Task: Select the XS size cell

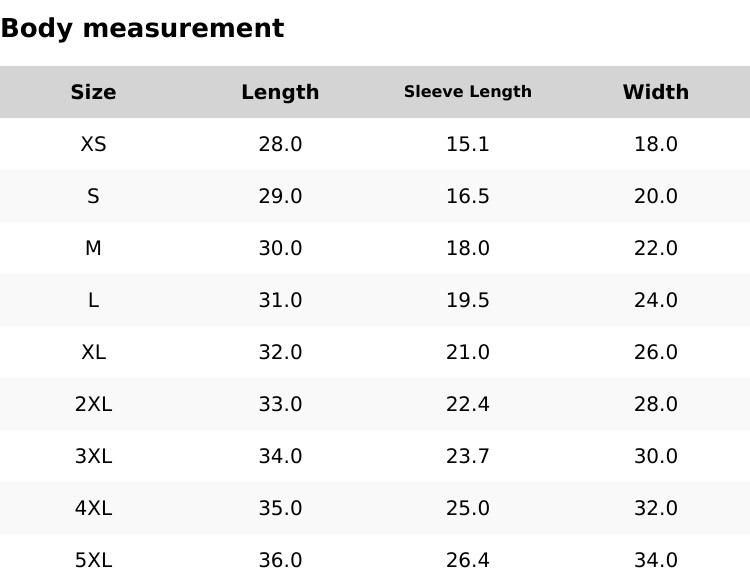Action: pos(93,144)
